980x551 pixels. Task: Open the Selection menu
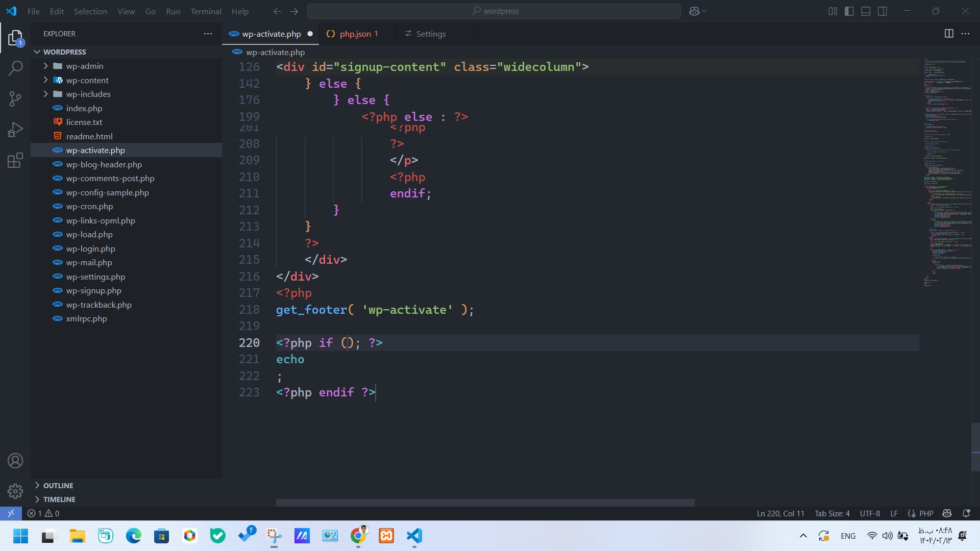90,11
